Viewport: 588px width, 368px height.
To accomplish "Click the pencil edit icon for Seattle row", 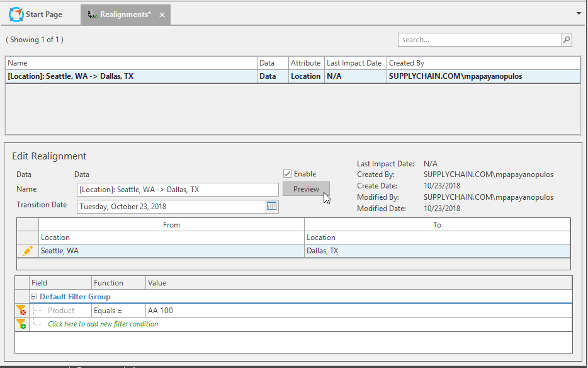I will click(x=27, y=251).
